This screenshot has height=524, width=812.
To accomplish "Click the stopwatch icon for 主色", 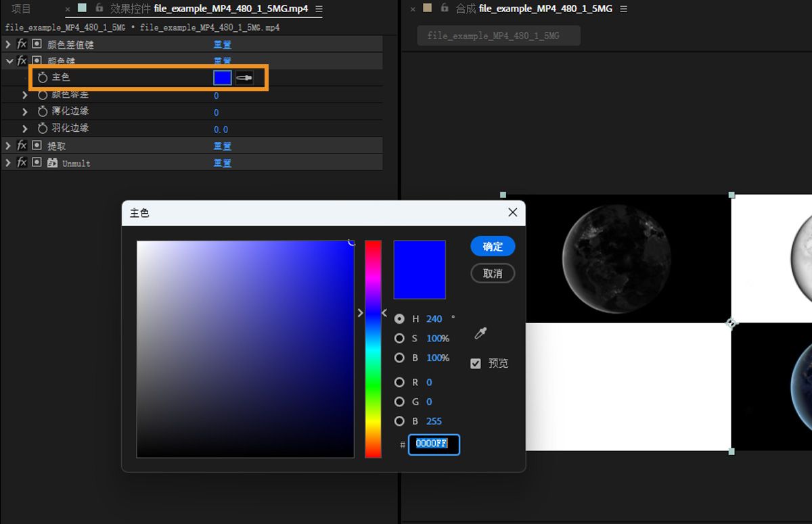I will (x=43, y=78).
